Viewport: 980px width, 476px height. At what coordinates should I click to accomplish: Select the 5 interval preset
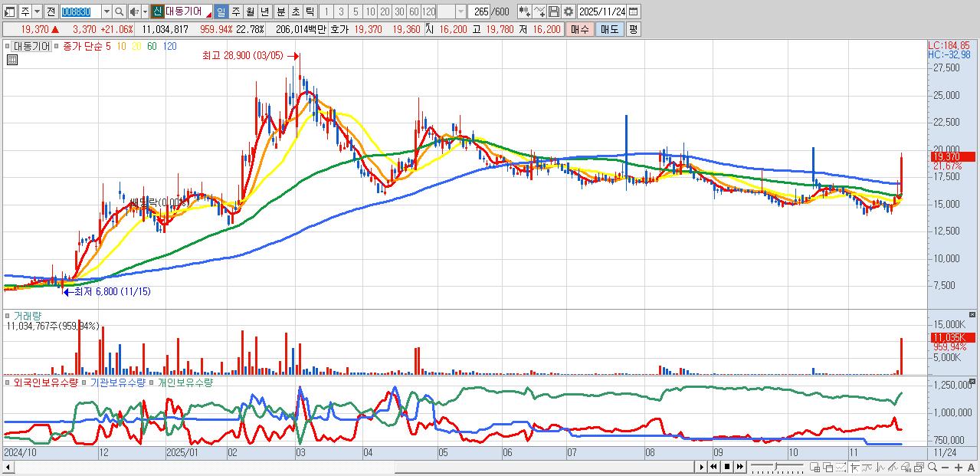[356, 12]
